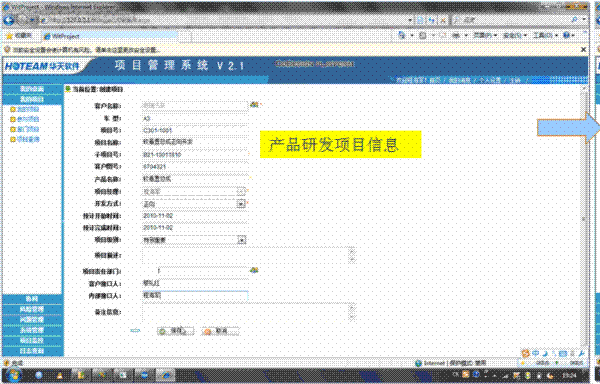Image resolution: width=600 pixels, height=384 pixels.
Task: Click the IE print icon in command bar
Action: (456, 36)
